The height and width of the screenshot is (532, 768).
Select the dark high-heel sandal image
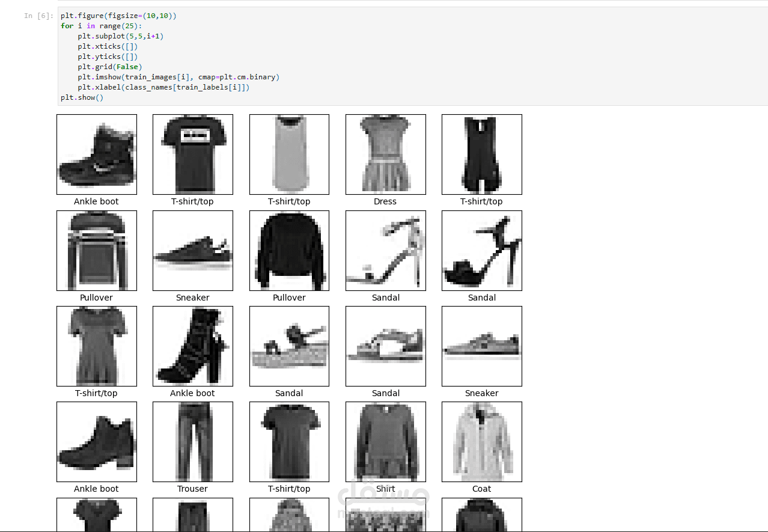[x=482, y=251]
